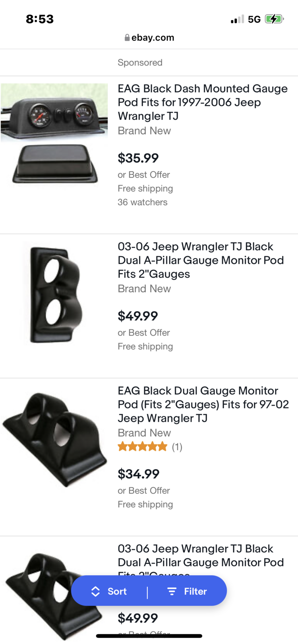
Task: Tap the $34.99 price
Action: point(139,474)
